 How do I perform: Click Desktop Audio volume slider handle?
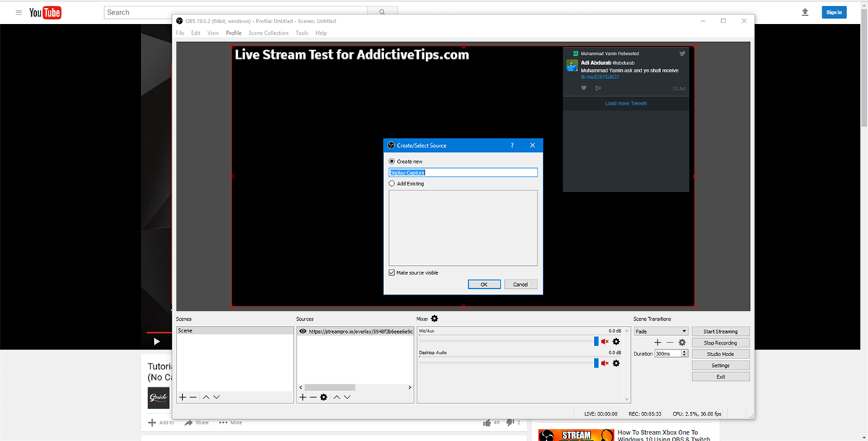tap(596, 363)
